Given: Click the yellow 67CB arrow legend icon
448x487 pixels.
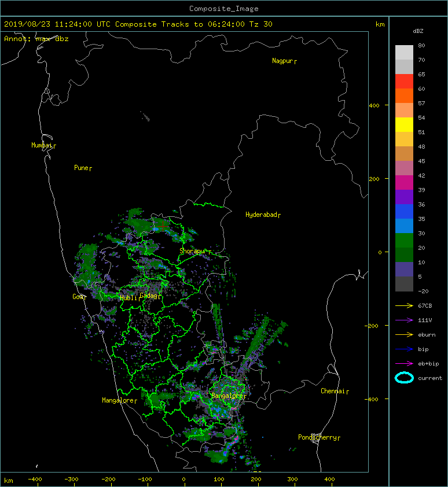Looking at the screenshot, I should tap(404, 305).
